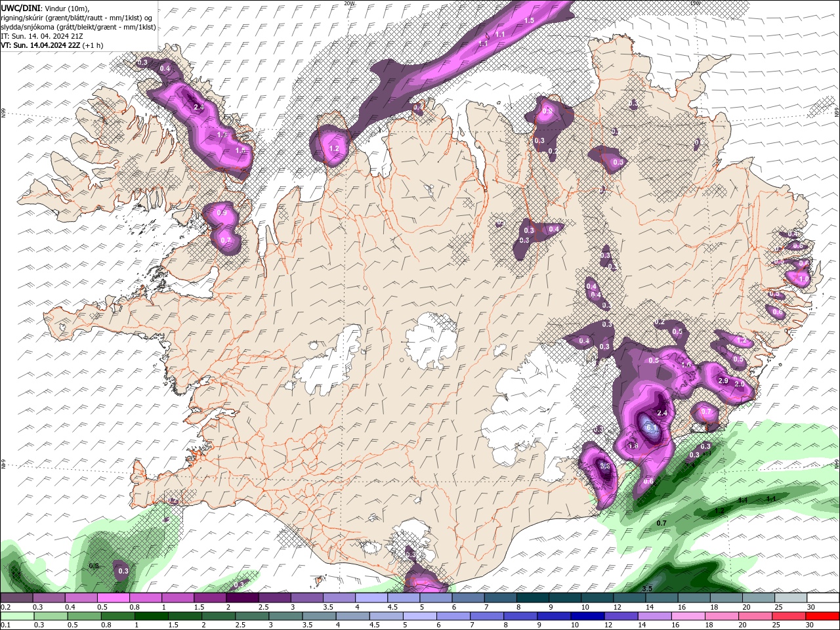
Task: Click the valid time line 'VT: Sun. 14.04.2024 22Z (+1 h)'
Action: coord(51,45)
